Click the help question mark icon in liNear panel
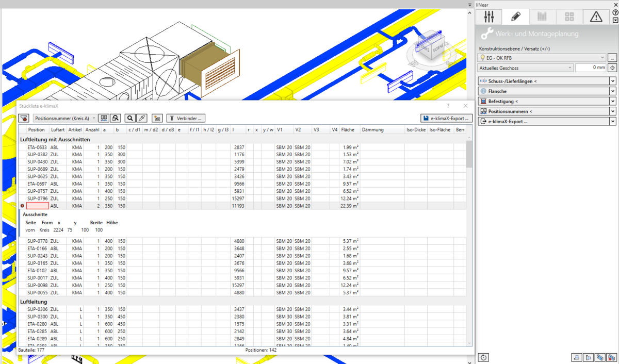Screen dimensions: 619x364 (615, 12)
